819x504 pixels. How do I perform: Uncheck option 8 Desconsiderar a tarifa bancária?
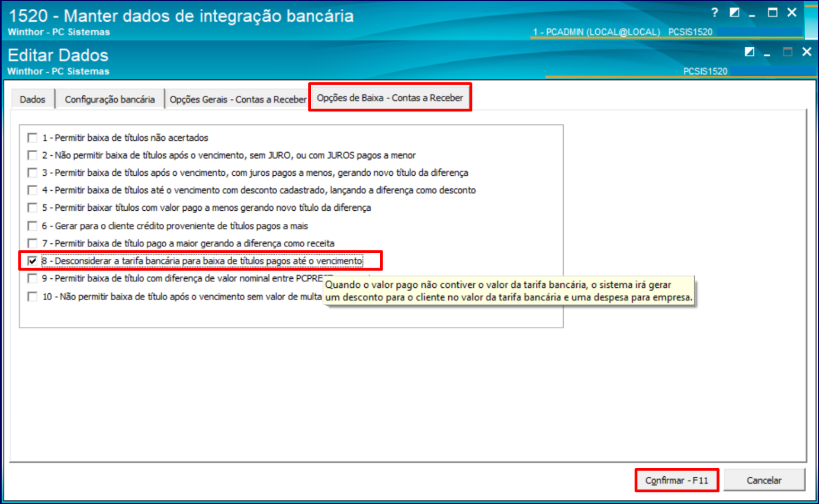click(x=32, y=261)
